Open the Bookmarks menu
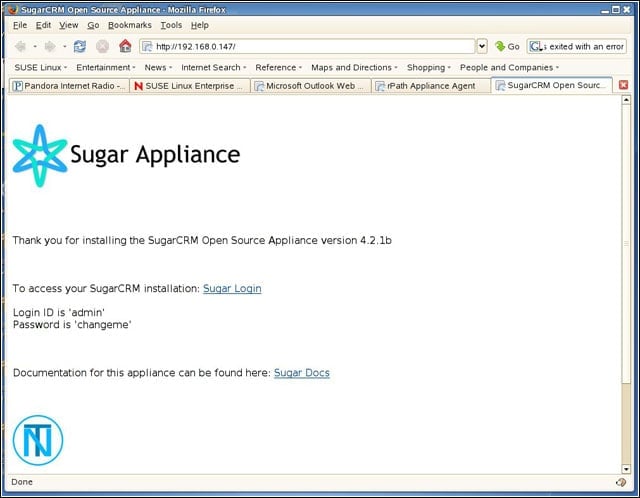Image resolution: width=640 pixels, height=498 pixels. 130,25
